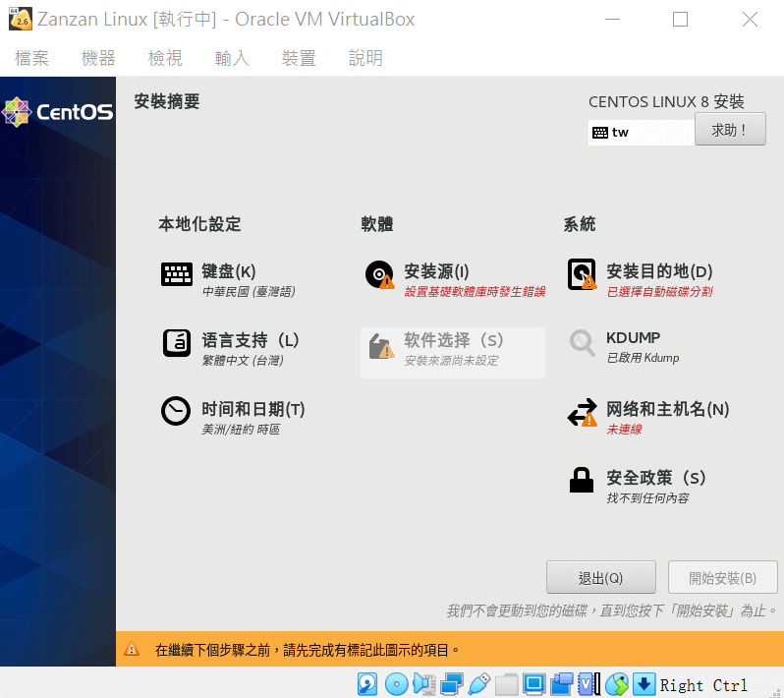The width and height of the screenshot is (784, 698).
Task: Click the CPU virtualization status icon
Action: click(589, 684)
